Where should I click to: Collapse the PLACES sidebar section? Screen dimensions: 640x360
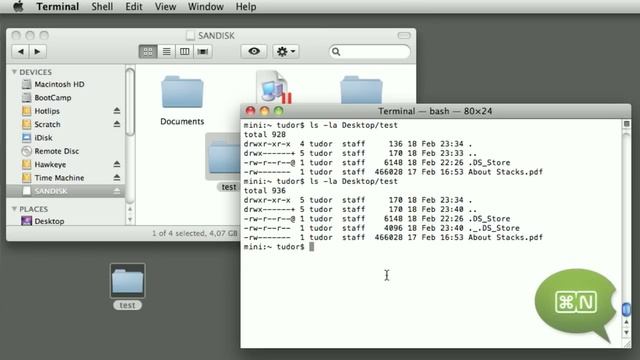point(14,209)
